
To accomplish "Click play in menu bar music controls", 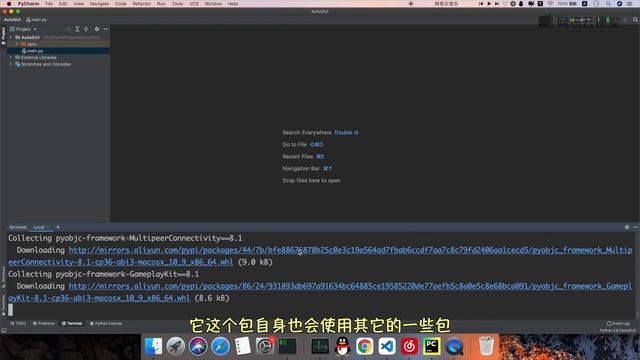I will pyautogui.click(x=489, y=4).
